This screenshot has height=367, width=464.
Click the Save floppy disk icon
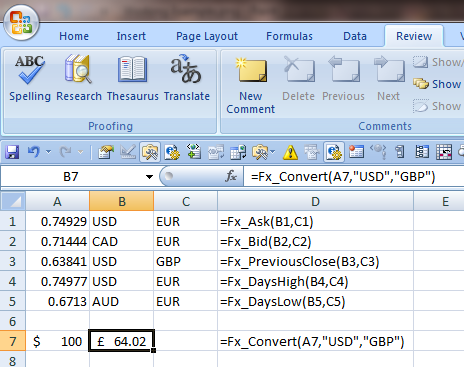[x=12, y=152]
